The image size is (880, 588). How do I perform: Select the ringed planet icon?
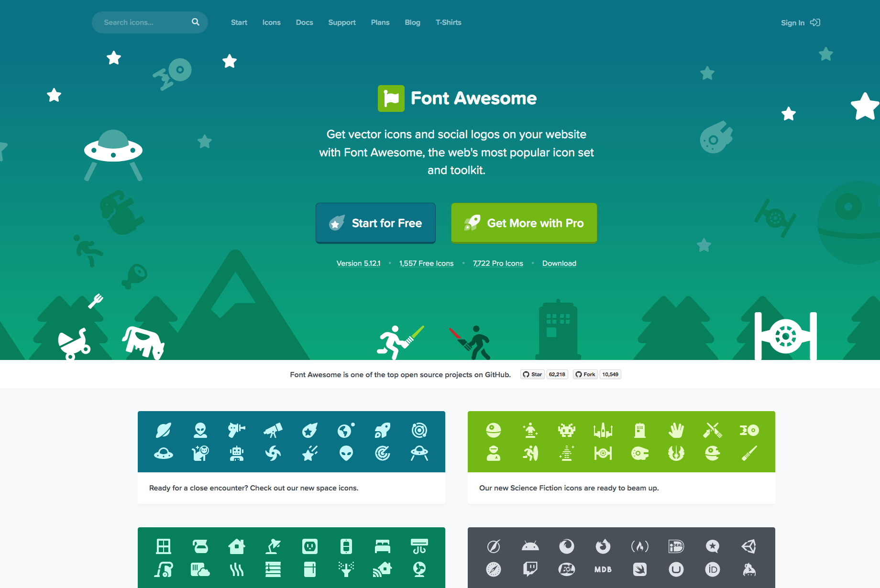tap(164, 430)
